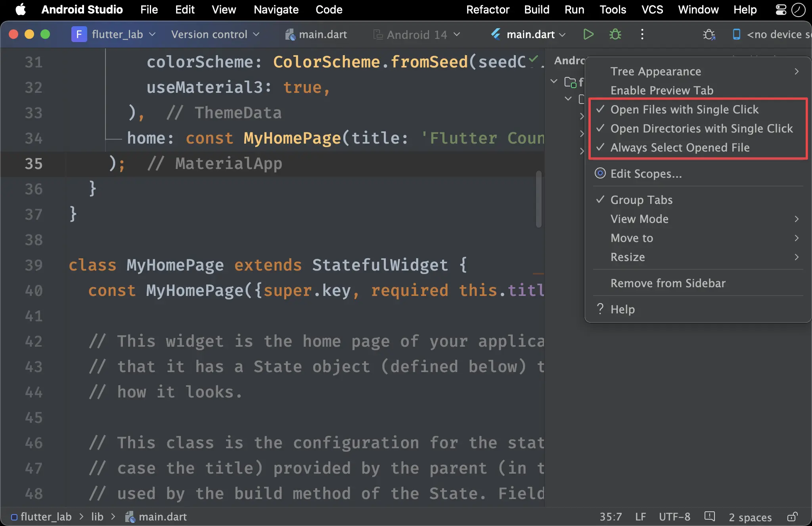Viewport: 812px width, 526px height.
Task: Click the device phone icon
Action: pos(736,35)
